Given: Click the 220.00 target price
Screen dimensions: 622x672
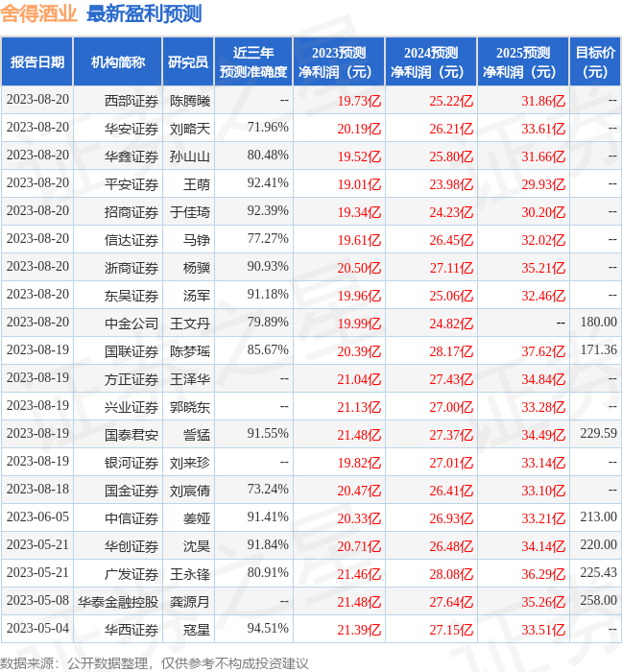Looking at the screenshot, I should click(598, 544).
